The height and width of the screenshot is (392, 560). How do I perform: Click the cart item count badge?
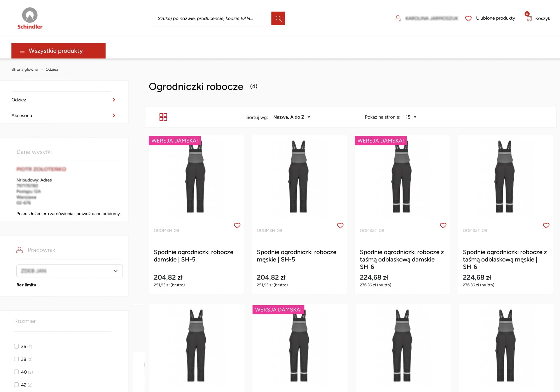tap(527, 14)
